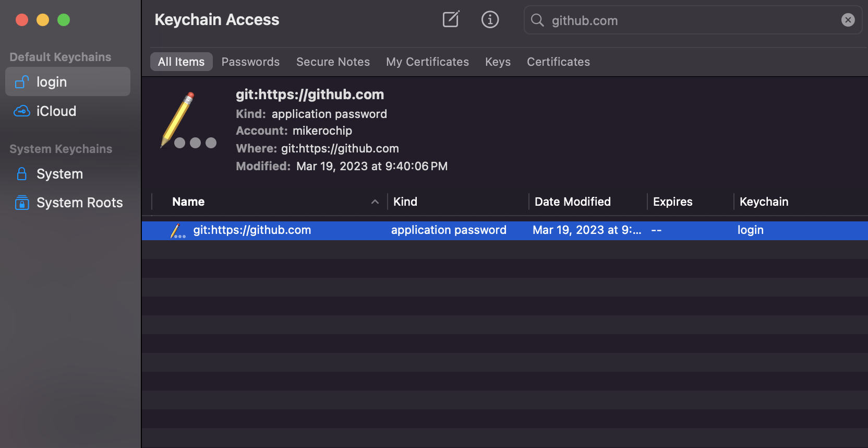Show info for selected keychain item
Image resolution: width=868 pixels, height=448 pixels.
click(x=490, y=20)
